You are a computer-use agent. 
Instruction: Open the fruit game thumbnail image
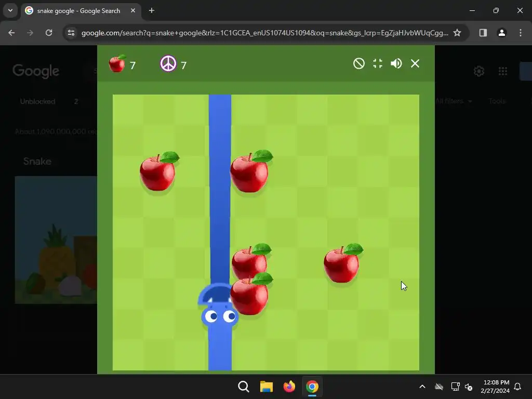click(x=56, y=240)
